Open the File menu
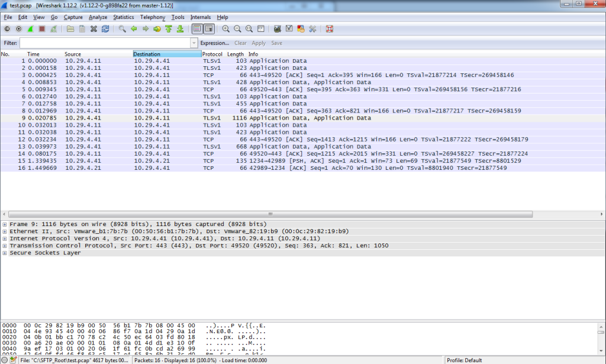This screenshot has width=606, height=364. point(8,17)
